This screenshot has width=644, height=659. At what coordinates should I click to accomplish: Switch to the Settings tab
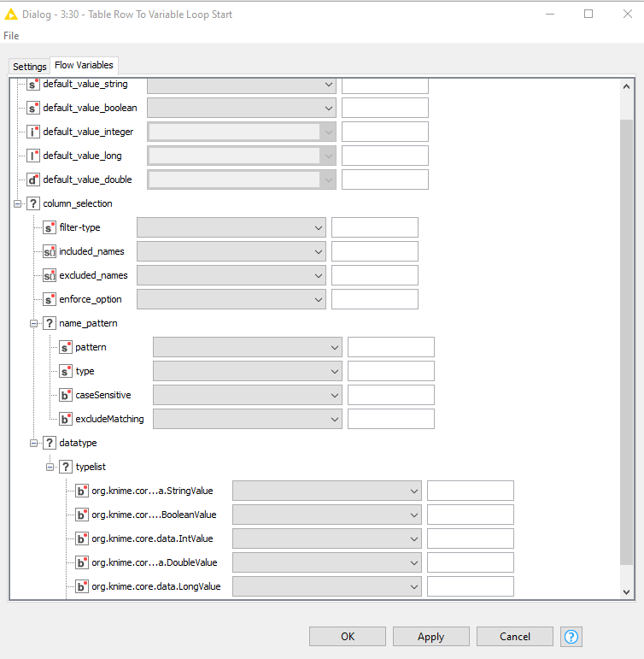point(29,67)
